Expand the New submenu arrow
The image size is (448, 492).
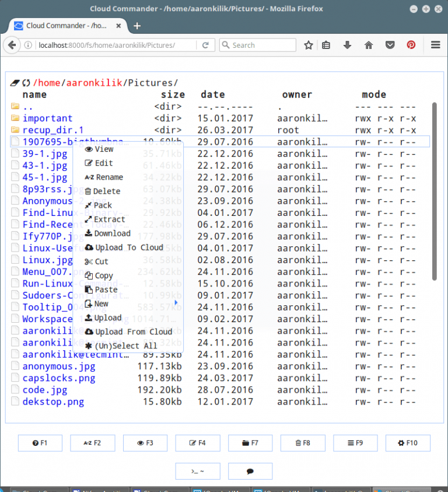pos(176,303)
